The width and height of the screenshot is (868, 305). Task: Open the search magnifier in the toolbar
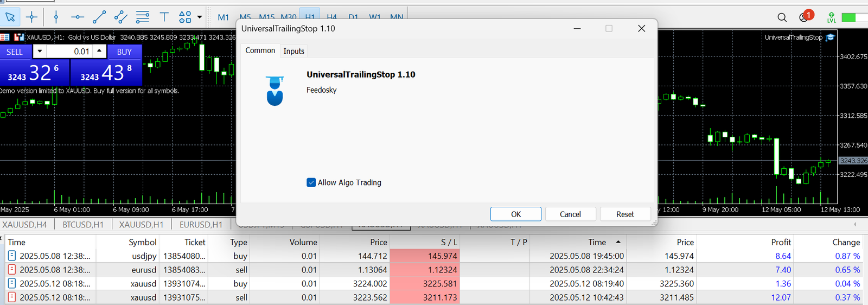tap(782, 17)
